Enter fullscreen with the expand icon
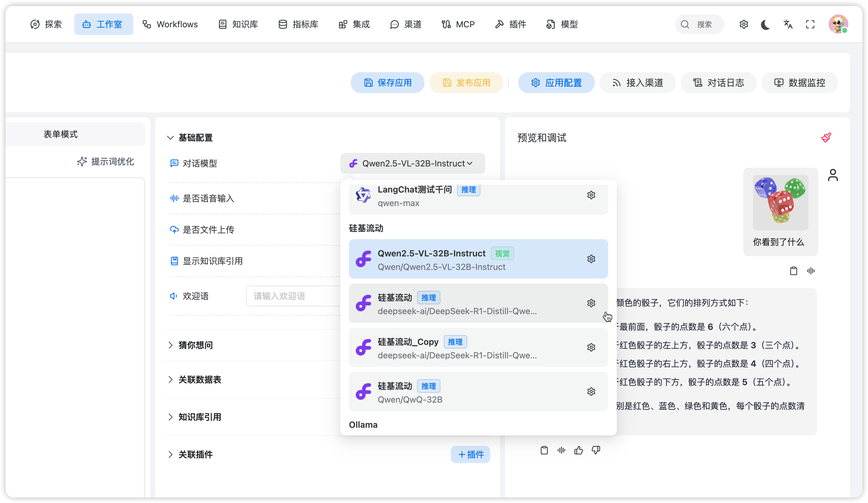The image size is (868, 503). point(810,25)
